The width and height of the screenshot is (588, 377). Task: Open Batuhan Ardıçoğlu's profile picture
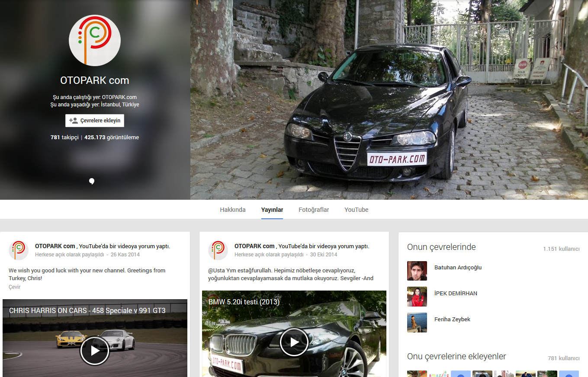pos(417,271)
